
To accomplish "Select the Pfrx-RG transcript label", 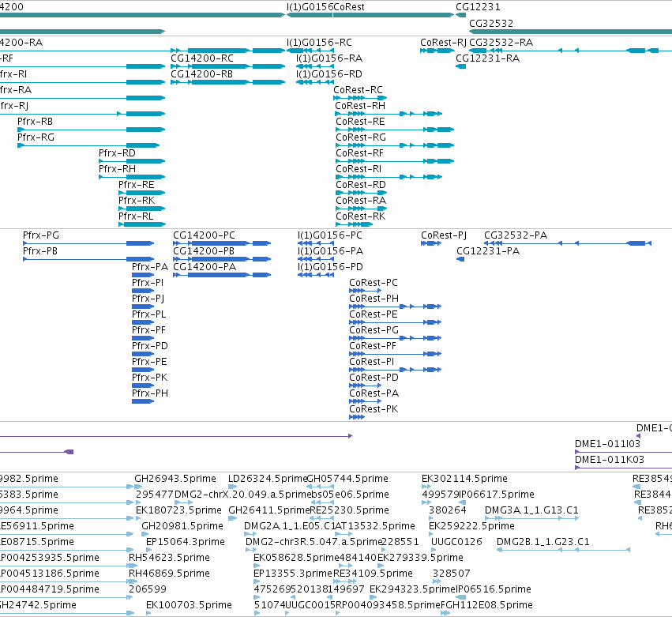I will (36, 137).
